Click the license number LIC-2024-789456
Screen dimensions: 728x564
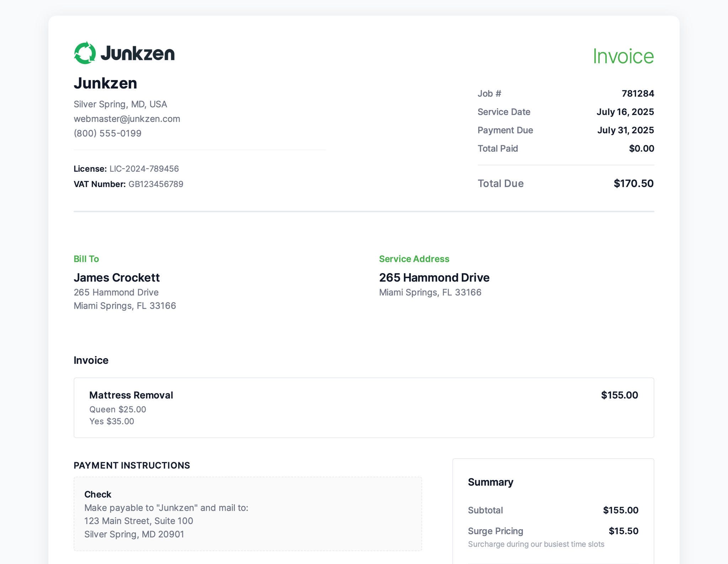[x=144, y=169]
